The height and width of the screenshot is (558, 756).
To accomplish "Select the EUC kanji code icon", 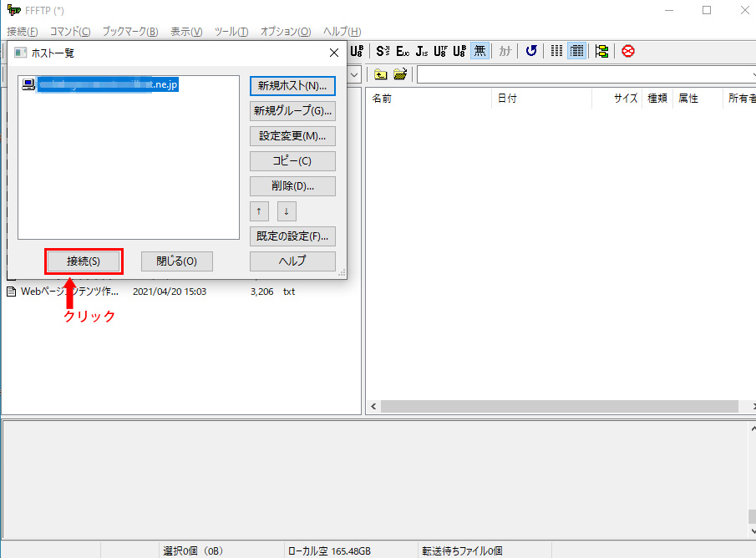I will click(x=403, y=51).
